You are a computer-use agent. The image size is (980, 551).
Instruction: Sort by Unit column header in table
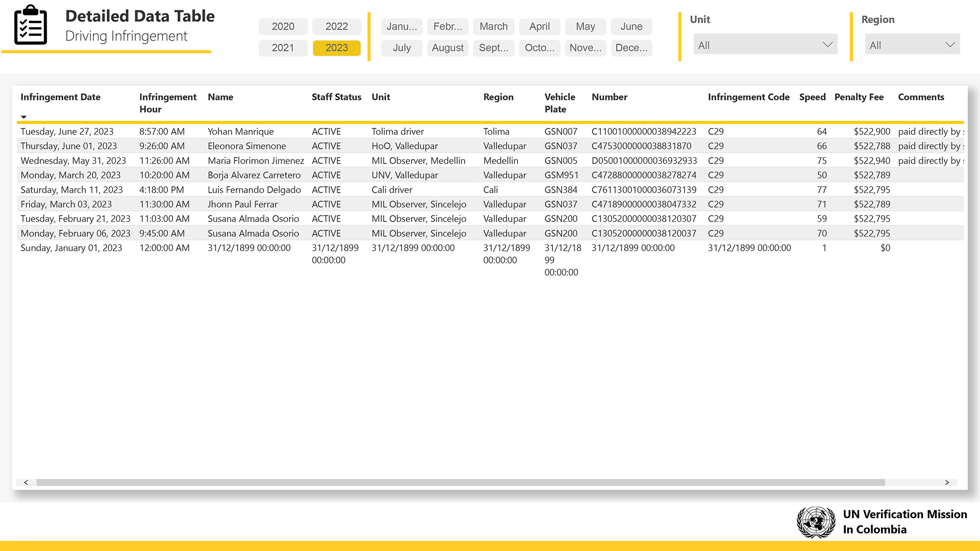tap(381, 97)
